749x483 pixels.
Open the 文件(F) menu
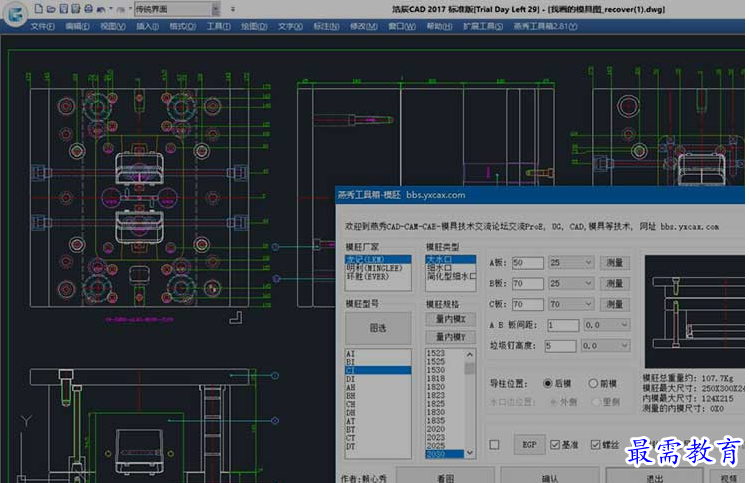[x=43, y=26]
